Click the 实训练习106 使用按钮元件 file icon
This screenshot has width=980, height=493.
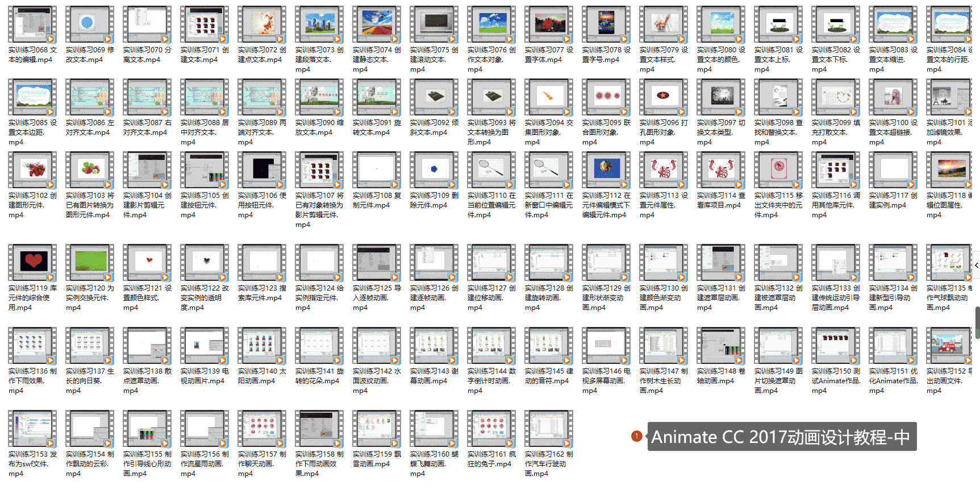point(262,171)
